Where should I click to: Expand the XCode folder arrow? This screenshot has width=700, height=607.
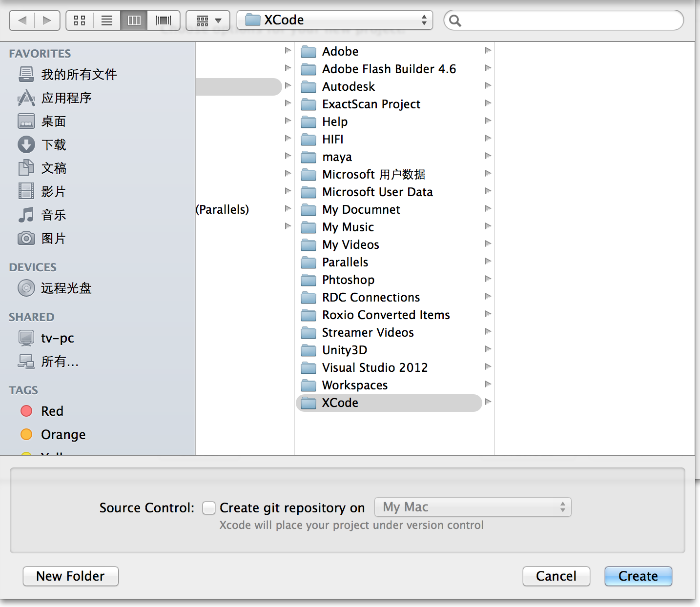coord(488,402)
